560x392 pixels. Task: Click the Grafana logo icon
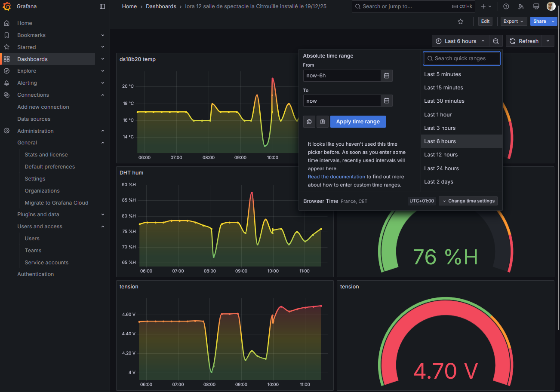tap(7, 6)
